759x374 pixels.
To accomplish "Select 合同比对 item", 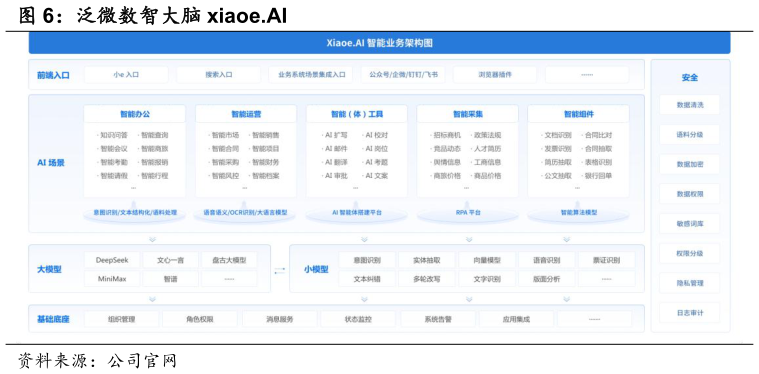I will coord(598,135).
